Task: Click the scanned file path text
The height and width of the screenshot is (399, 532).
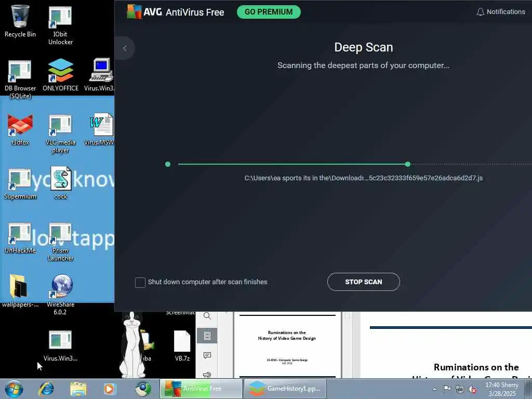Action: [x=363, y=178]
